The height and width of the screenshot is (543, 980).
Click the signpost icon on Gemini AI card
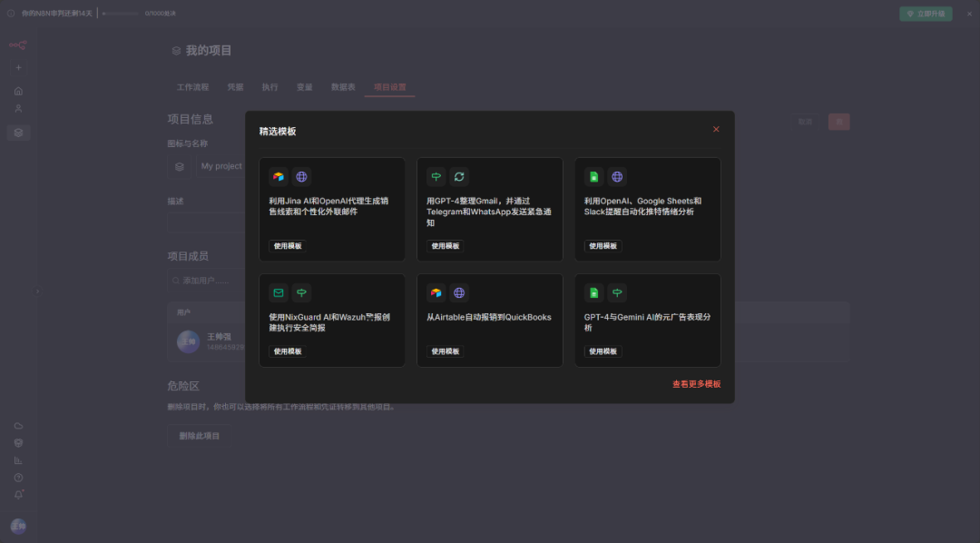point(617,292)
